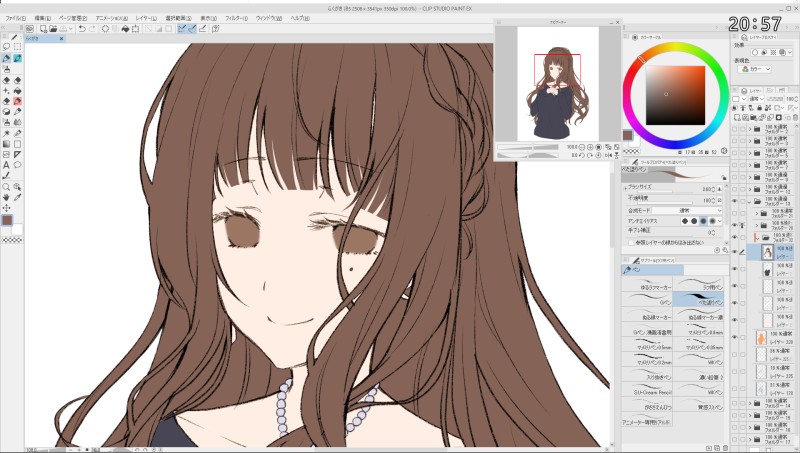Select the Mapping pen 0.2mm sub tool
Screen dimensions: 800x453
click(x=647, y=359)
